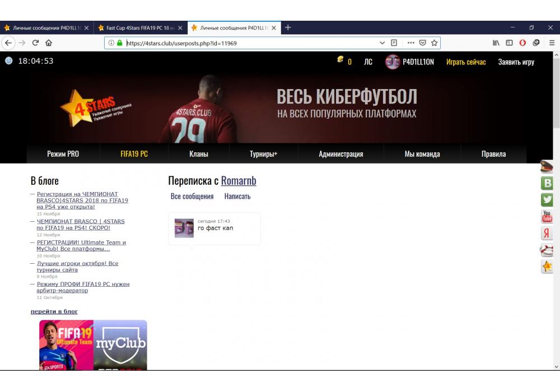Open the Режим PRO menu
The height and width of the screenshot is (392, 560).
pyautogui.click(x=63, y=154)
